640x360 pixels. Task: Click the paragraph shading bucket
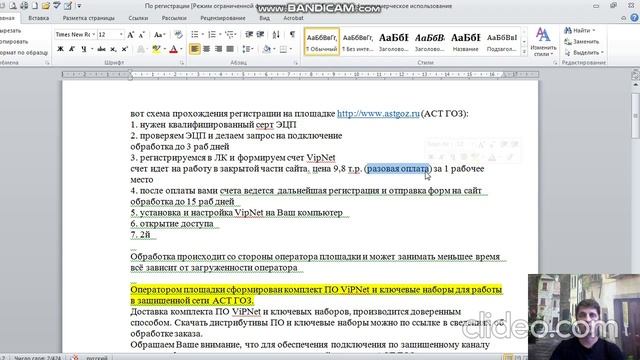point(267,49)
